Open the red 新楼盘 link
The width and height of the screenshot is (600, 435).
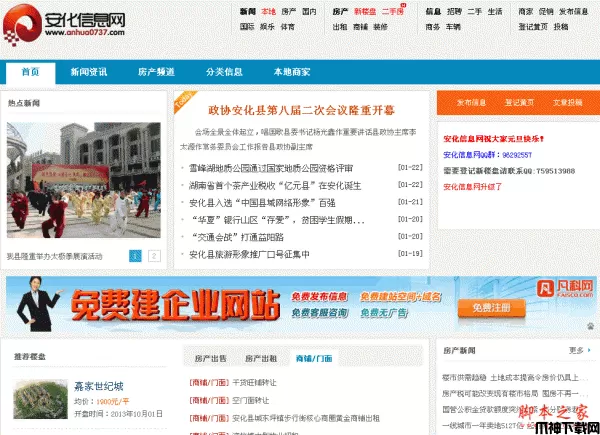coord(365,12)
